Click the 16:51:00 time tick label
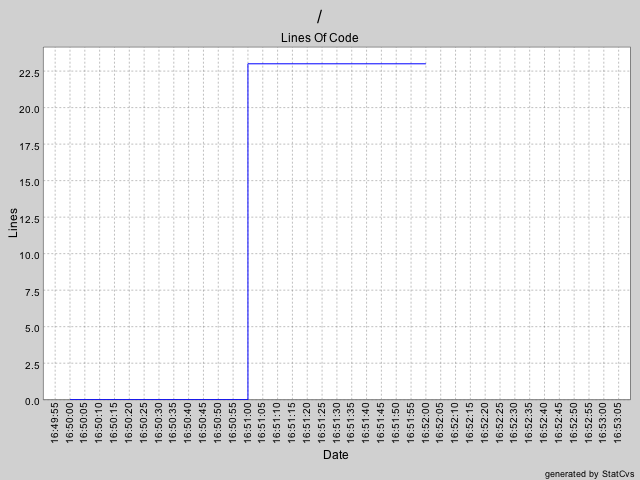The height and width of the screenshot is (480, 640). pos(247,422)
